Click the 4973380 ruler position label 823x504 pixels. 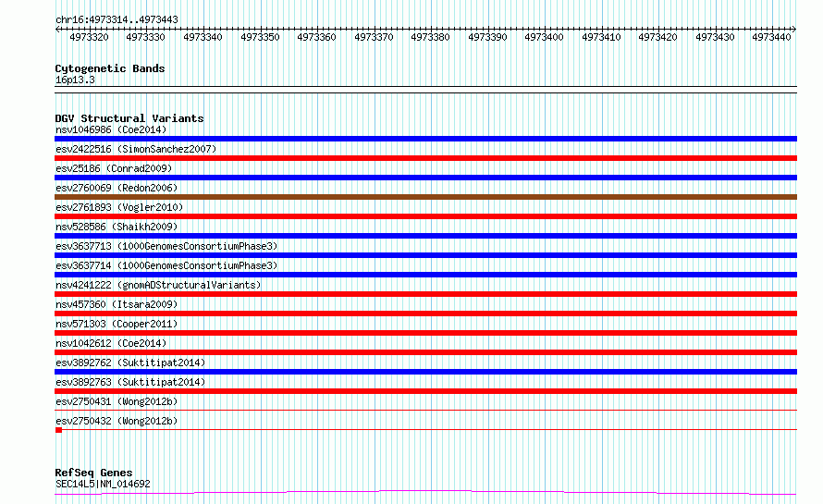coord(430,37)
